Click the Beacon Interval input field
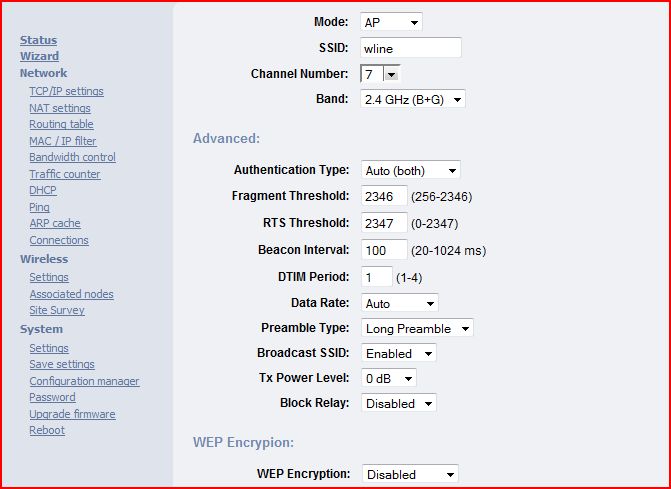Image resolution: width=671 pixels, height=489 pixels. (383, 250)
